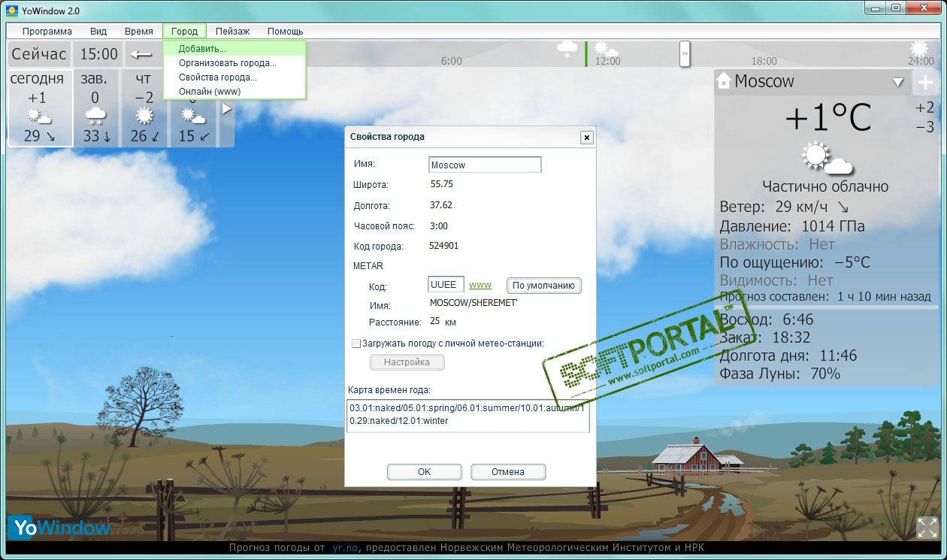Click the Закат 18:32 text

tap(765, 338)
